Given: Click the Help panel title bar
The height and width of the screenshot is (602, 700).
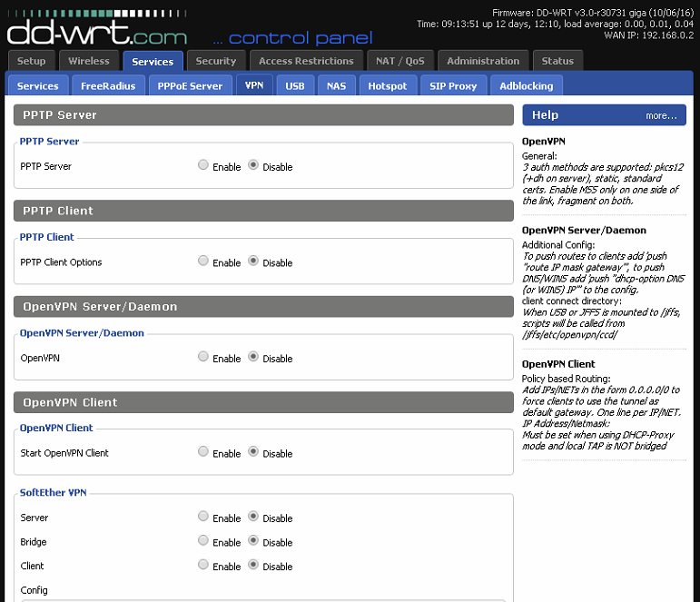Looking at the screenshot, I should click(x=604, y=115).
